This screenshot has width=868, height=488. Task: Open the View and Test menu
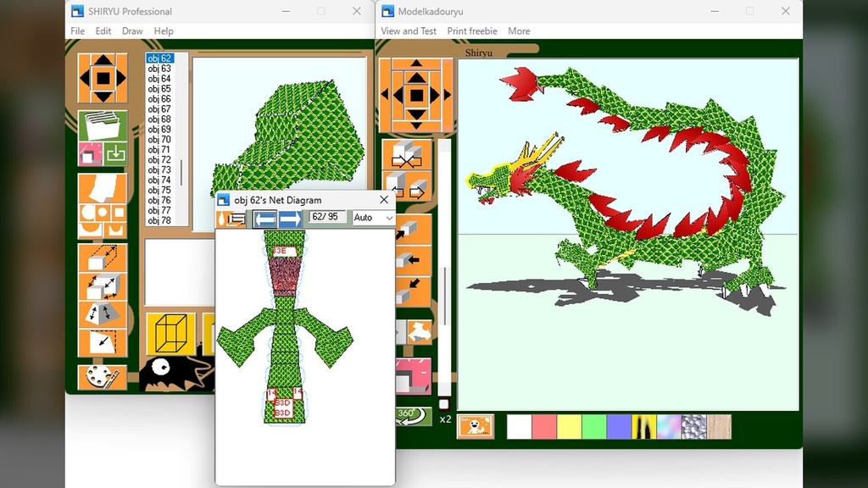[x=409, y=31]
